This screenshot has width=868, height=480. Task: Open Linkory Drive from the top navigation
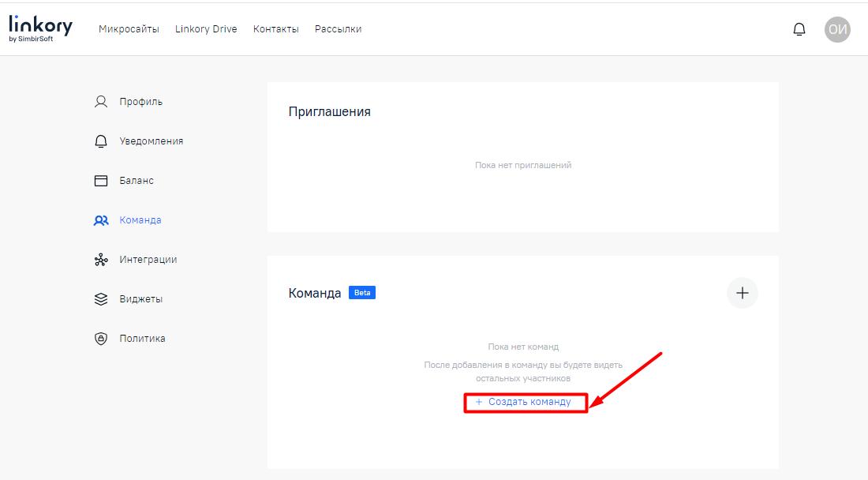click(205, 28)
